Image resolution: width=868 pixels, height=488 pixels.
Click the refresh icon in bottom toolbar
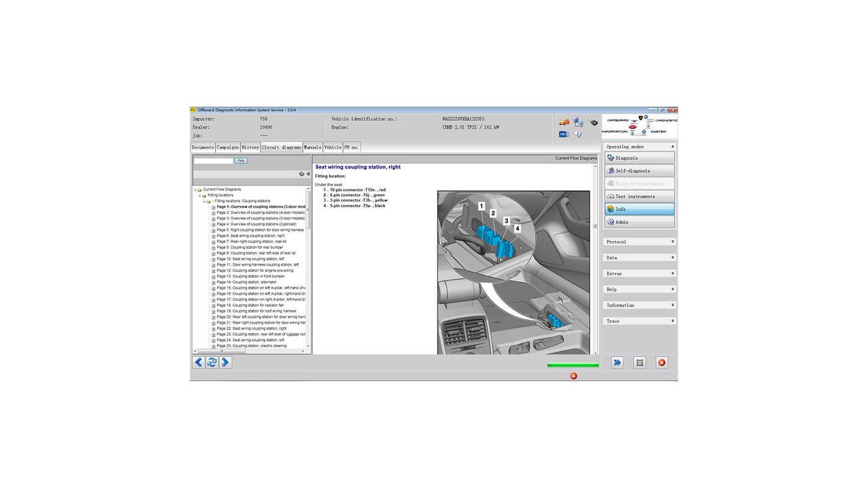212,362
